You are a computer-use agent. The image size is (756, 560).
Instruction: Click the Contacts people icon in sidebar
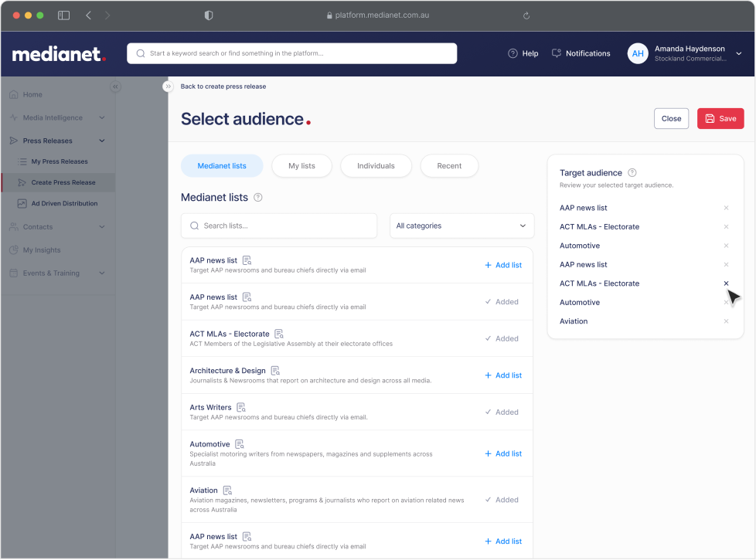(x=14, y=227)
